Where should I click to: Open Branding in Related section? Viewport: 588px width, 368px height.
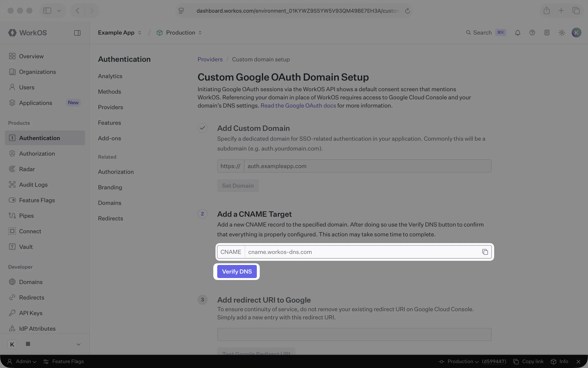(x=110, y=187)
